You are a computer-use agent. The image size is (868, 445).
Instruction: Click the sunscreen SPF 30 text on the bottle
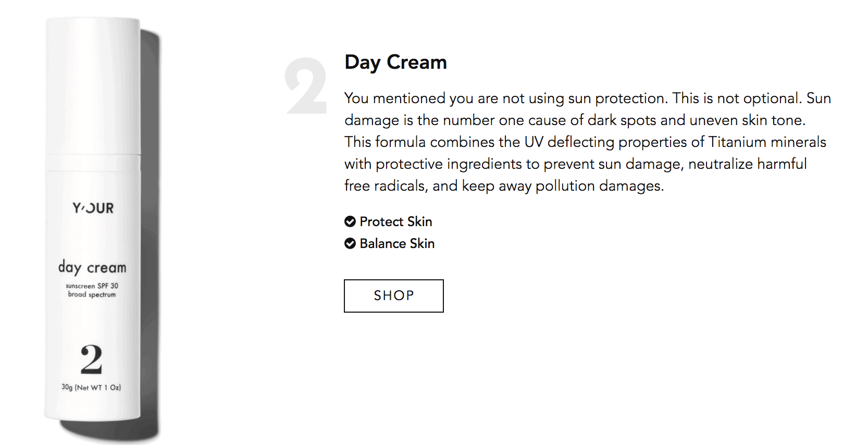(x=92, y=286)
